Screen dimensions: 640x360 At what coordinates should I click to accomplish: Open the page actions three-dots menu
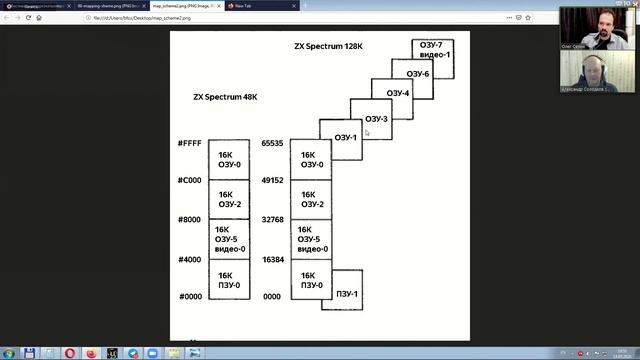tap(509, 18)
